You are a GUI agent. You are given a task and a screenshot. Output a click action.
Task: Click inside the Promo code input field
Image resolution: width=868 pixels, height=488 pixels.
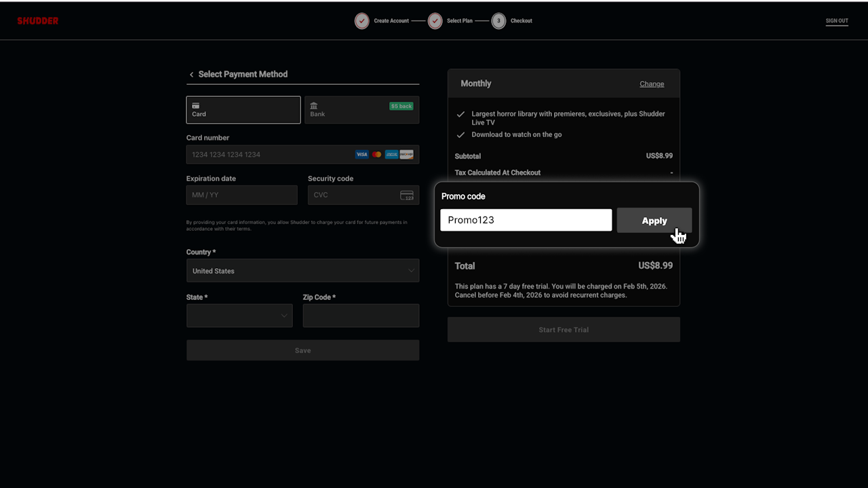(526, 220)
